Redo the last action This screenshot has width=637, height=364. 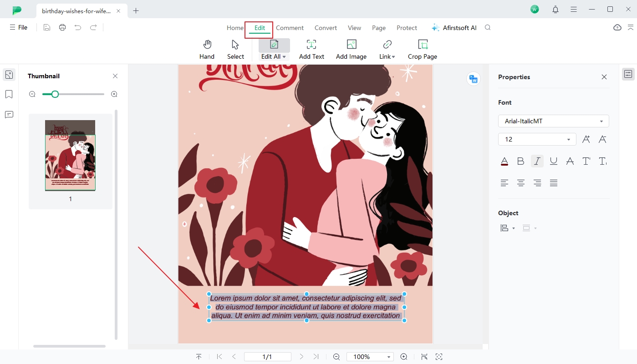(x=93, y=27)
